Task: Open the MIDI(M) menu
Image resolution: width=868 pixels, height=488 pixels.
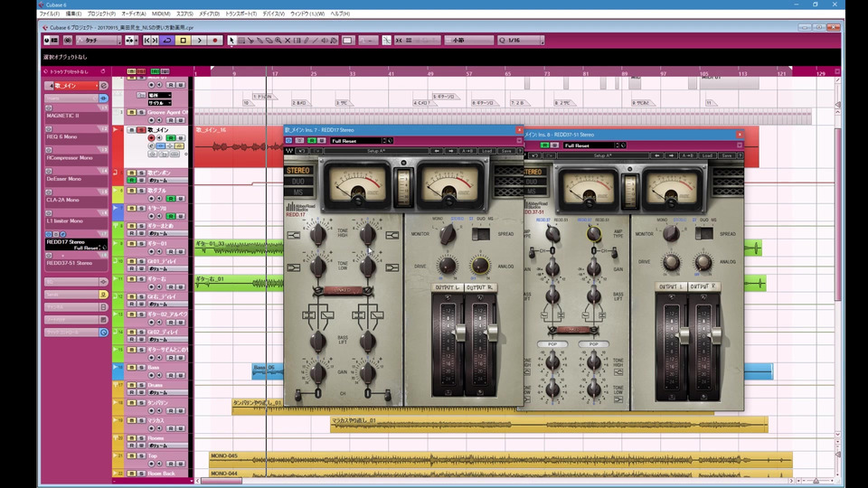Action: pyautogui.click(x=161, y=14)
